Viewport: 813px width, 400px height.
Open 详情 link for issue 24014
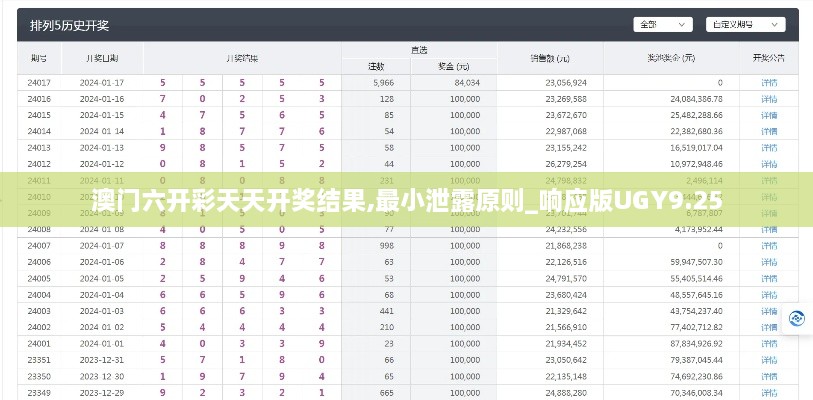coord(769,131)
